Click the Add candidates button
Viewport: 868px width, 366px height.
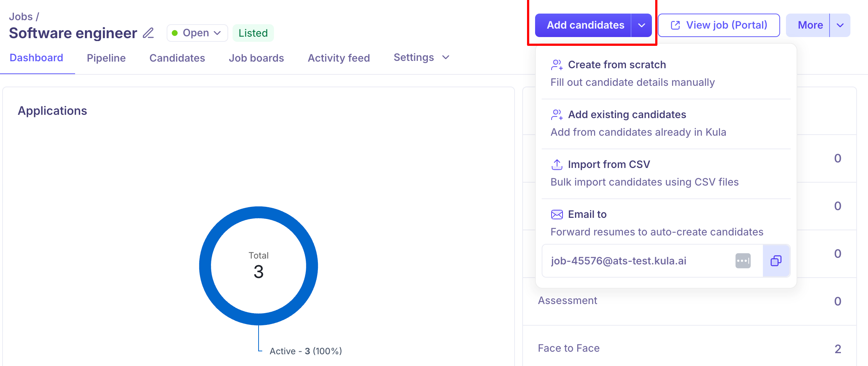[x=585, y=25]
